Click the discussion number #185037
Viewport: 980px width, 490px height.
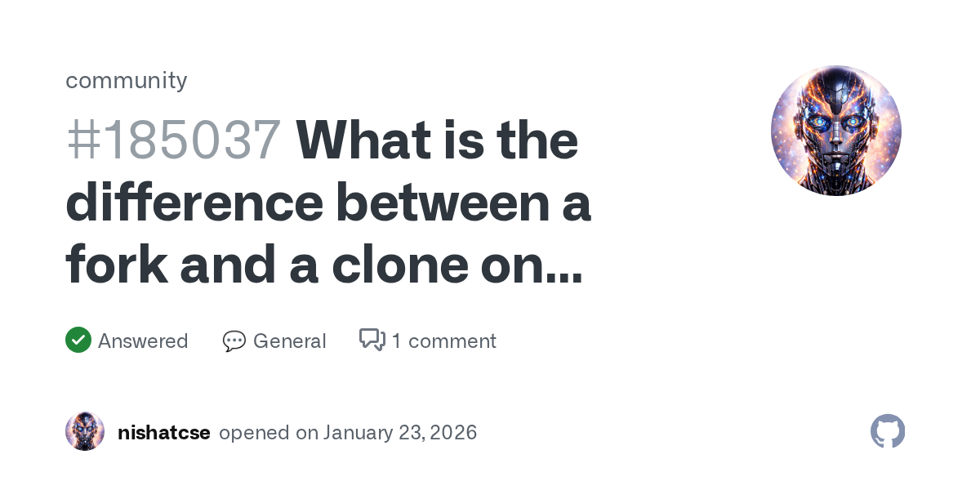[173, 140]
